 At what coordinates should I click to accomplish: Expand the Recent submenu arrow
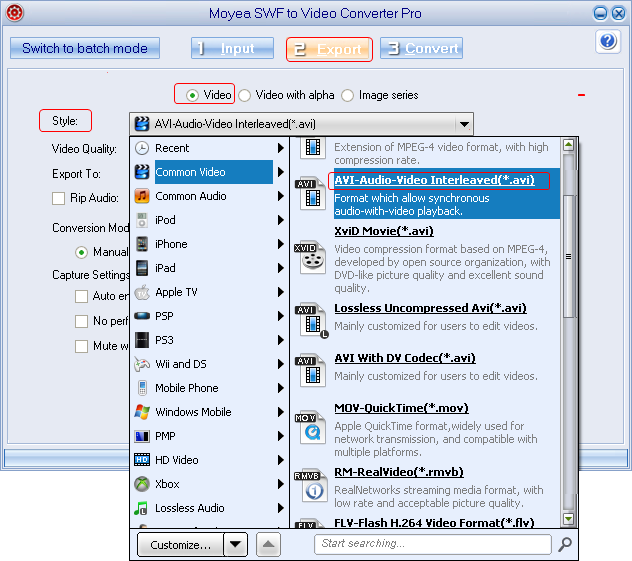[281, 148]
